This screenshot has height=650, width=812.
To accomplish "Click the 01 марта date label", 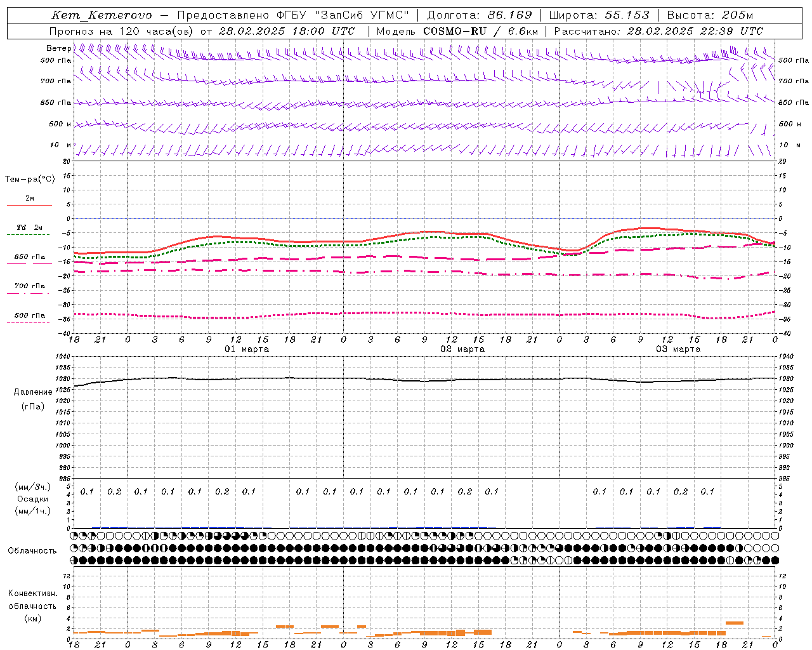I will coord(247,349).
